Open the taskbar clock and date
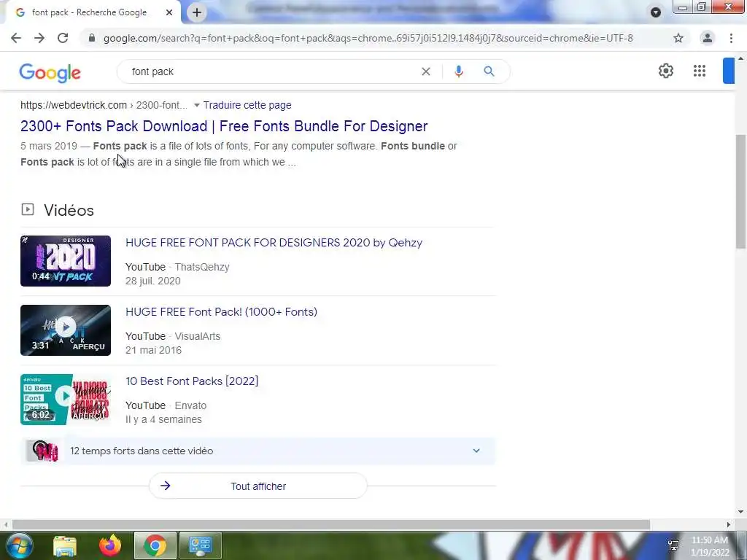 (710, 546)
